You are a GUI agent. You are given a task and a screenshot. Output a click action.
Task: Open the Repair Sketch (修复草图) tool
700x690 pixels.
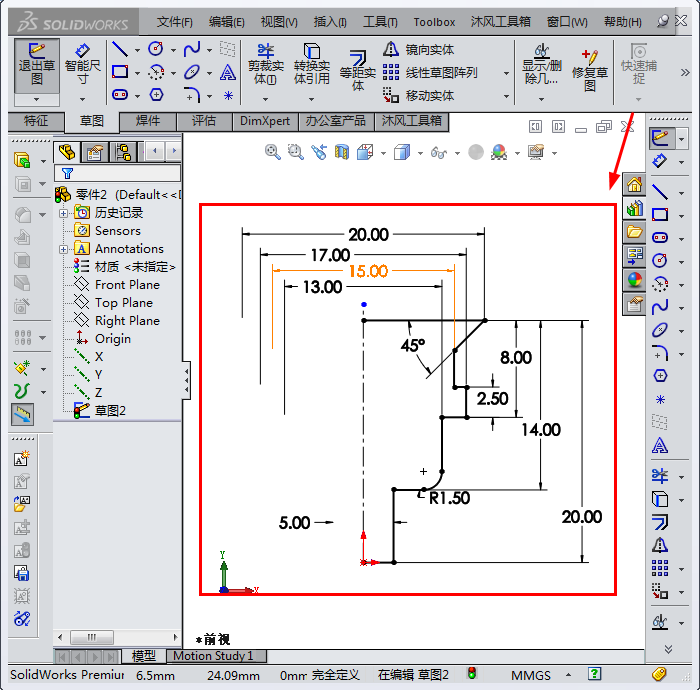[590, 68]
